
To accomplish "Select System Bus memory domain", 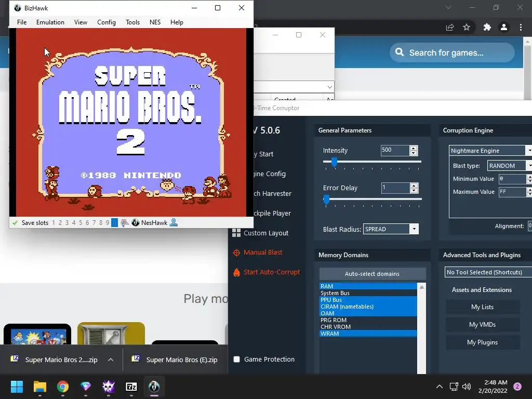I will 368,293.
